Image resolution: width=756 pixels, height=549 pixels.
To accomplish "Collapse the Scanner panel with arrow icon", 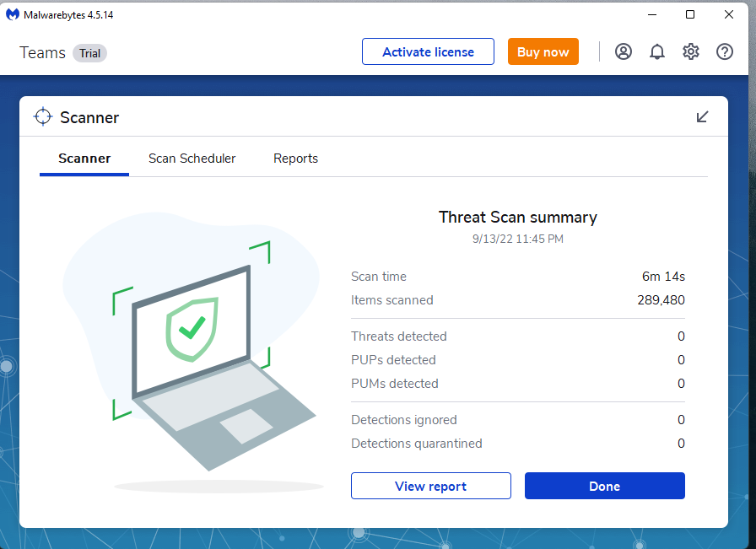I will (x=702, y=116).
